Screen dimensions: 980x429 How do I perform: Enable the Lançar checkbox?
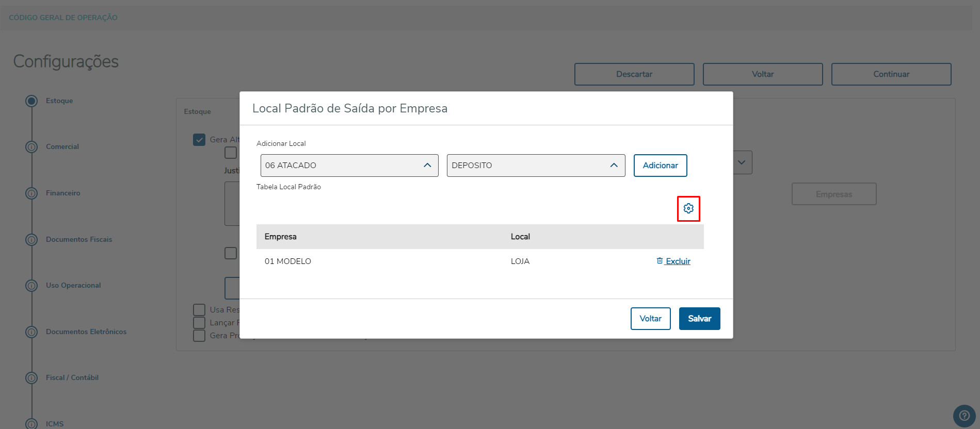(x=199, y=323)
